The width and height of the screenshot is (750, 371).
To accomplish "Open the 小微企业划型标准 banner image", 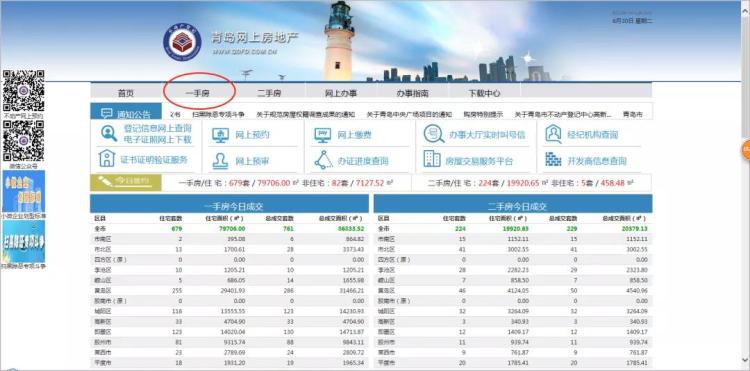I will coord(23,191).
